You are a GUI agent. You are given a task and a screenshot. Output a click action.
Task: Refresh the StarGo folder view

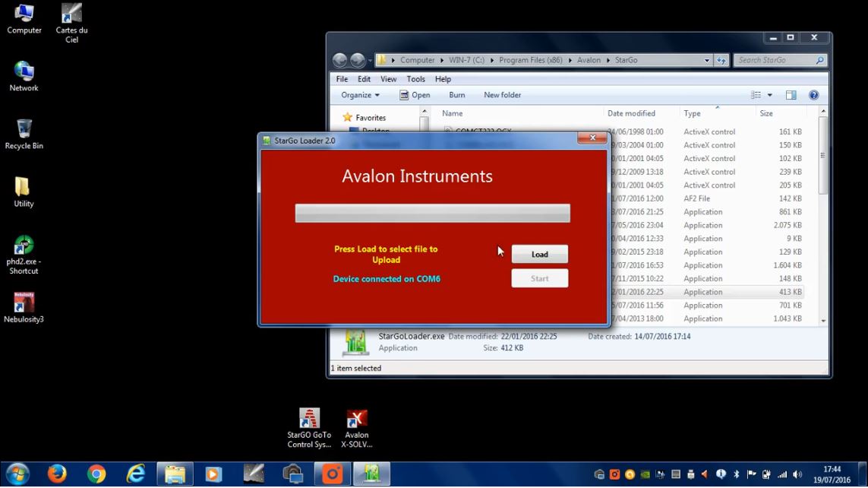pos(721,60)
